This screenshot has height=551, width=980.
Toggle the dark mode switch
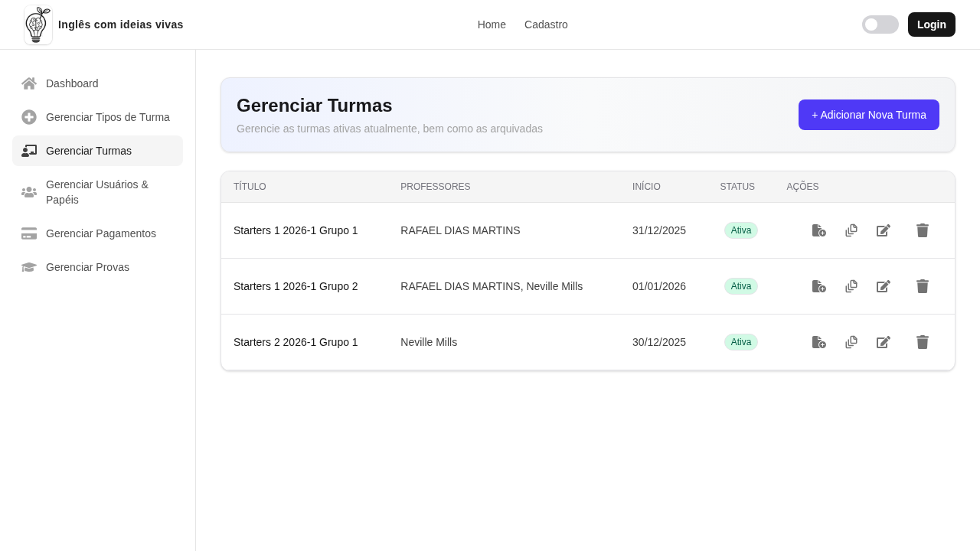click(x=880, y=24)
